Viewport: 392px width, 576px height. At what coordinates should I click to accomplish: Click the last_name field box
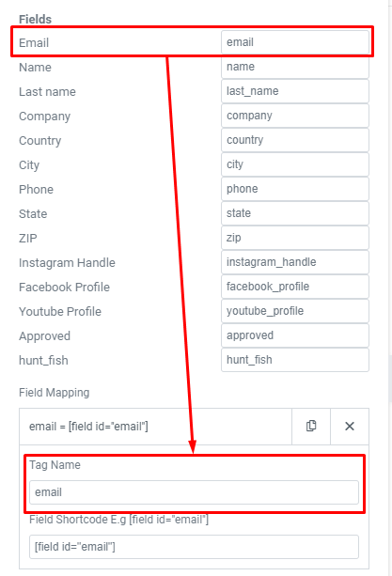click(295, 91)
